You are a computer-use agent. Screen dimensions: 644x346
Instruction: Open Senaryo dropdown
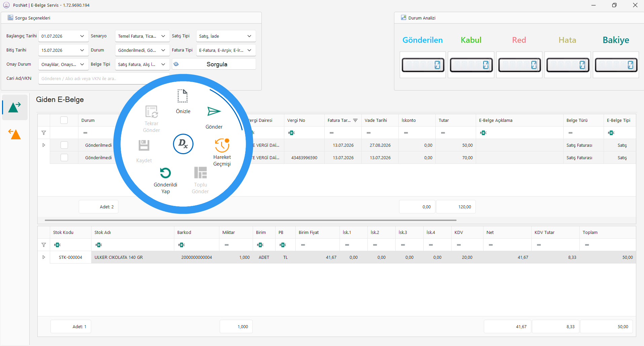163,36
